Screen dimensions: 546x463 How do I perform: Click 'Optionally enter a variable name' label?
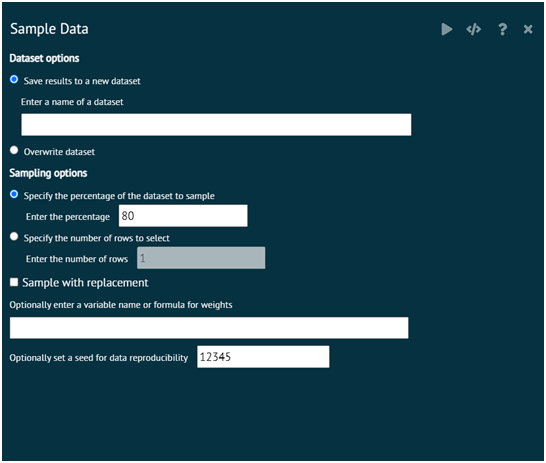tap(121, 305)
